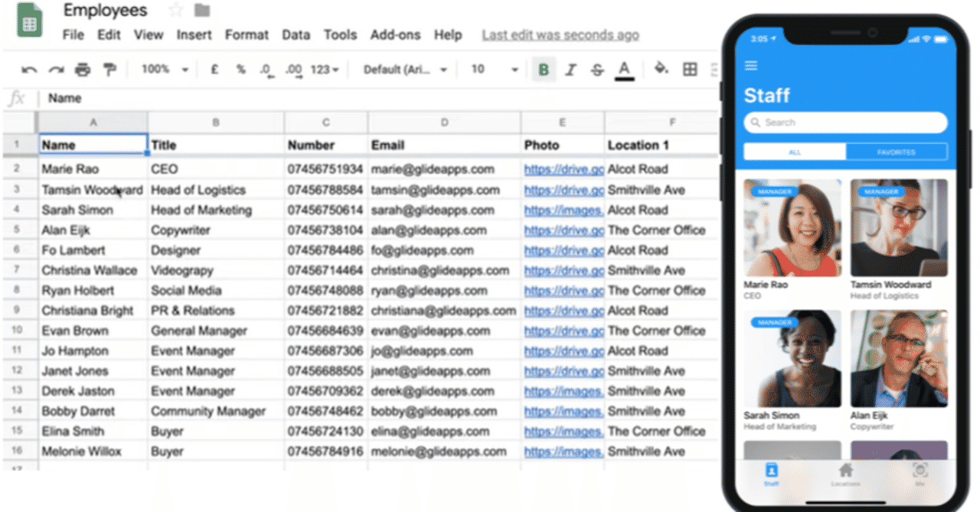Image resolution: width=980 pixels, height=512 pixels.
Task: Open the text color picker
Action: tap(625, 70)
